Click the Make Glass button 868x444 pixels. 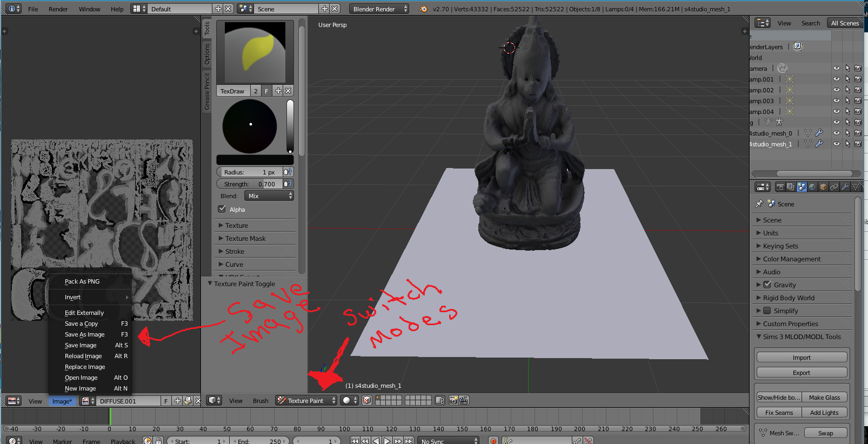coord(824,397)
